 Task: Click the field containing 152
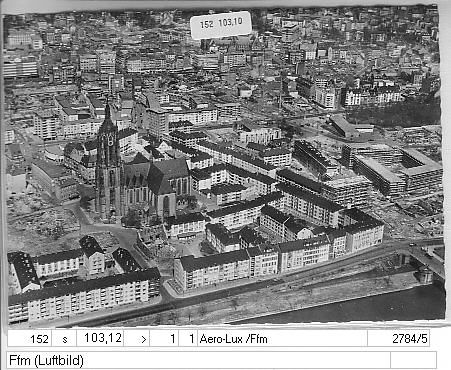click(29, 338)
